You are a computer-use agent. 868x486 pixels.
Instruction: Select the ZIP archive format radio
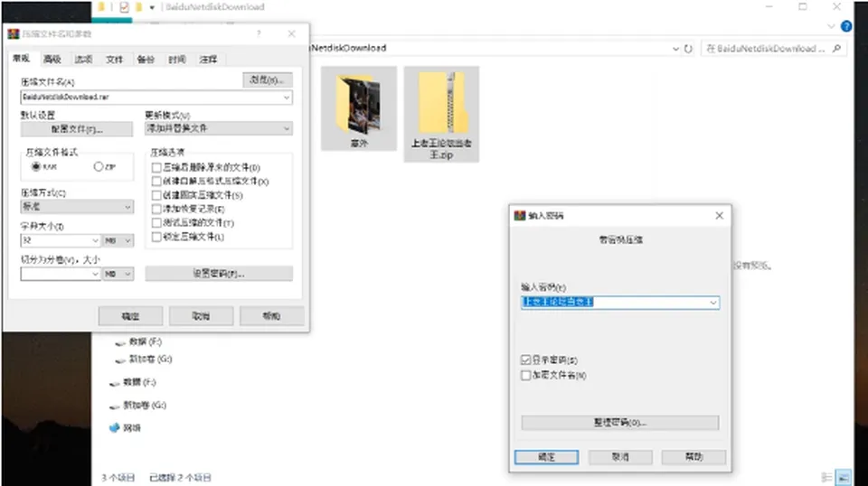click(98, 166)
